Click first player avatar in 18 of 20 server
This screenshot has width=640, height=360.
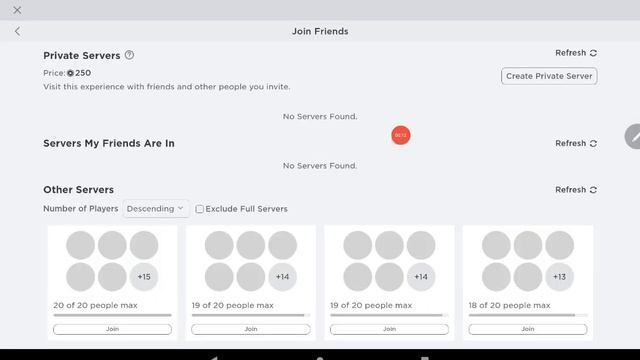click(496, 245)
